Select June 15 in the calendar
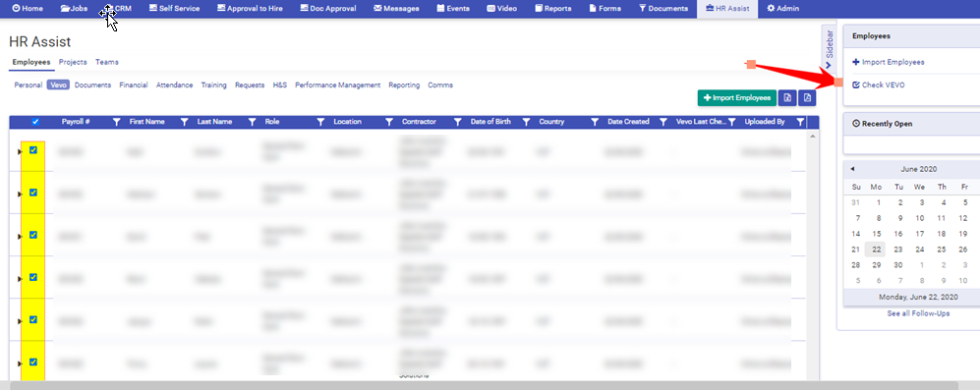This screenshot has width=980, height=390. pos(877,234)
